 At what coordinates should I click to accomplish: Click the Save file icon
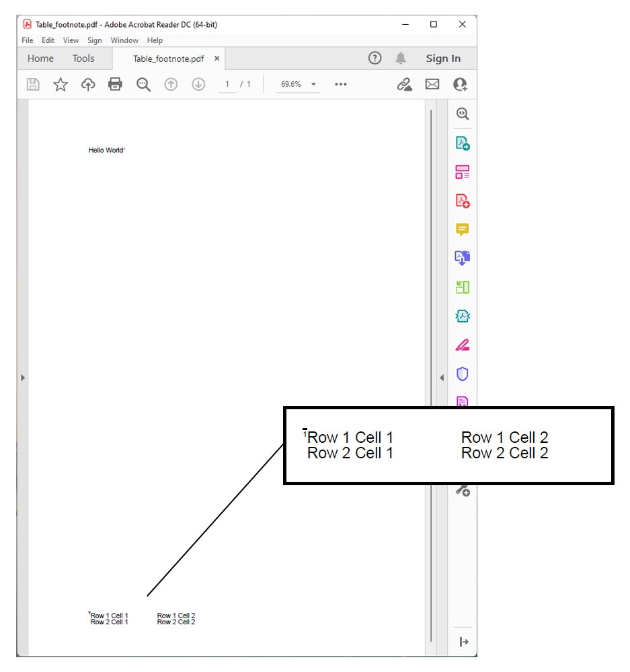coord(32,84)
